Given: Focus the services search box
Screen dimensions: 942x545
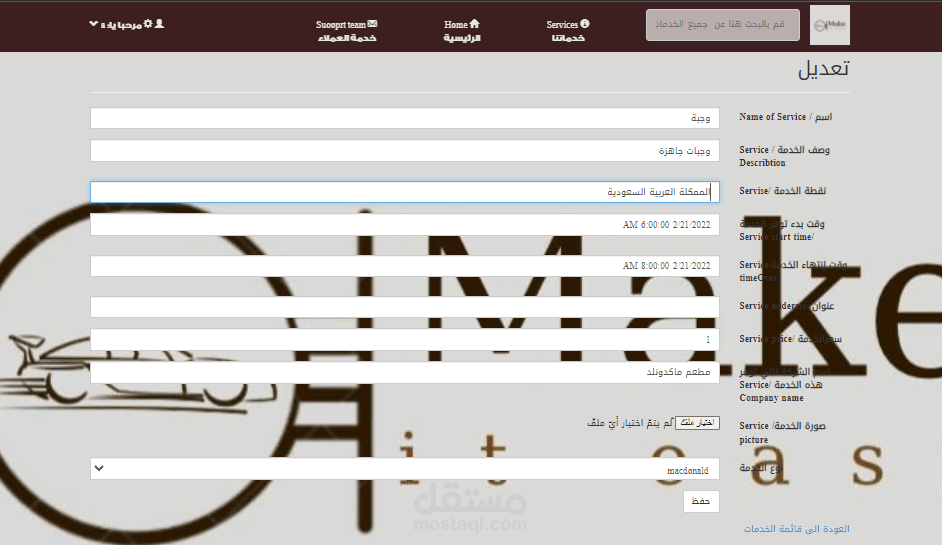Looking at the screenshot, I should click(x=723, y=25).
